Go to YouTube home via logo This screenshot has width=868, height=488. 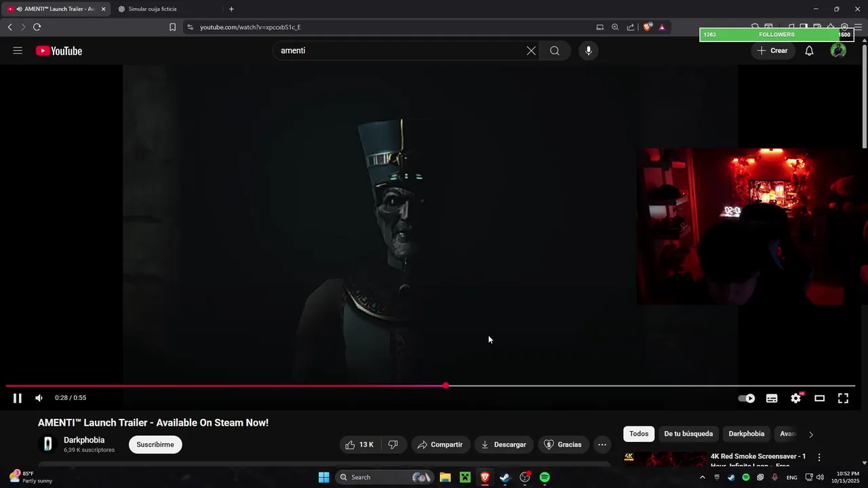point(59,51)
